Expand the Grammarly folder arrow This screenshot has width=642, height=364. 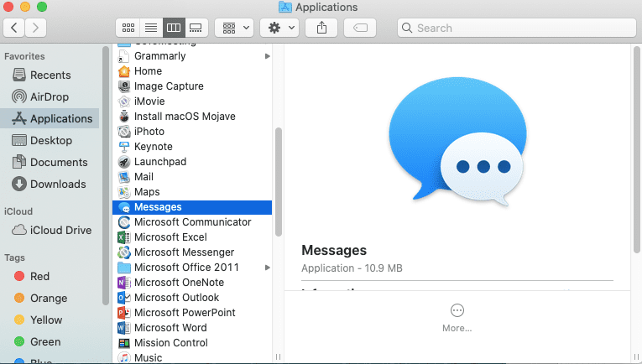point(268,56)
